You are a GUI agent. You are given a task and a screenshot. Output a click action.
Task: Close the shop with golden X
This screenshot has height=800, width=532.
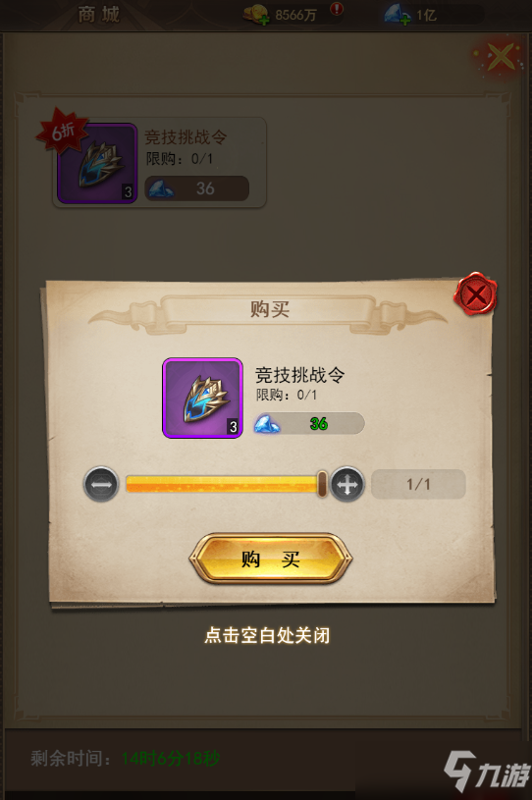click(501, 57)
